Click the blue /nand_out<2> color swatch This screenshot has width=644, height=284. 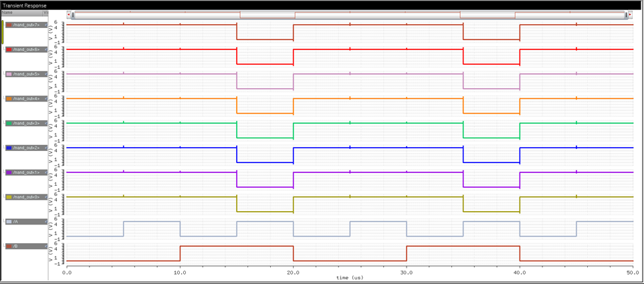pyautogui.click(x=9, y=148)
